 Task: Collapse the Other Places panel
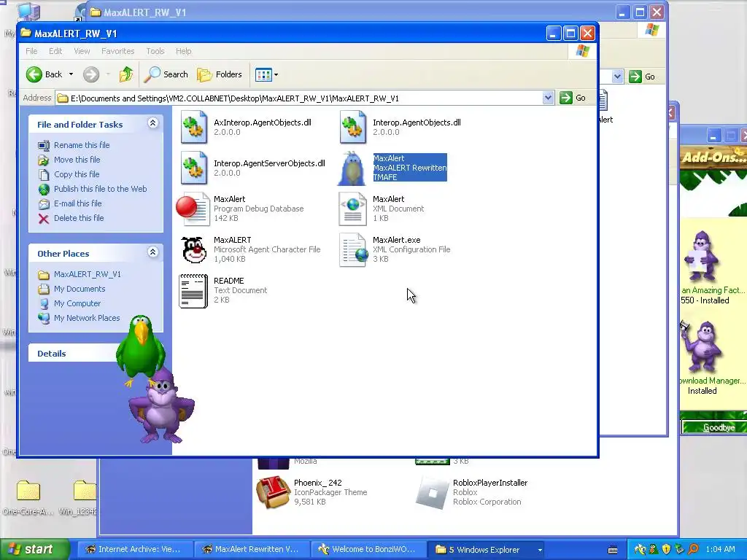[x=152, y=252]
